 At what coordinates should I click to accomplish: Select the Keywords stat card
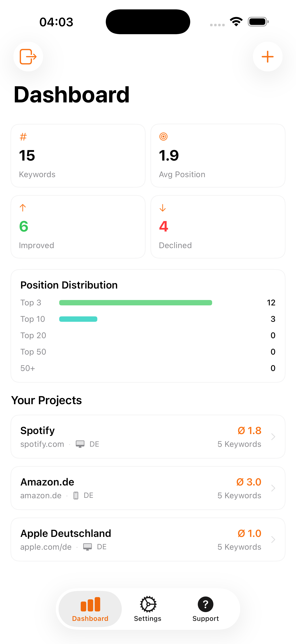click(78, 156)
